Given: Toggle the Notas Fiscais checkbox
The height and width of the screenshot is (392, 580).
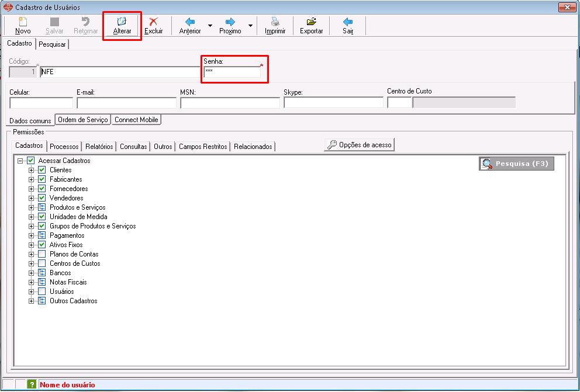Looking at the screenshot, I should pyautogui.click(x=42, y=282).
